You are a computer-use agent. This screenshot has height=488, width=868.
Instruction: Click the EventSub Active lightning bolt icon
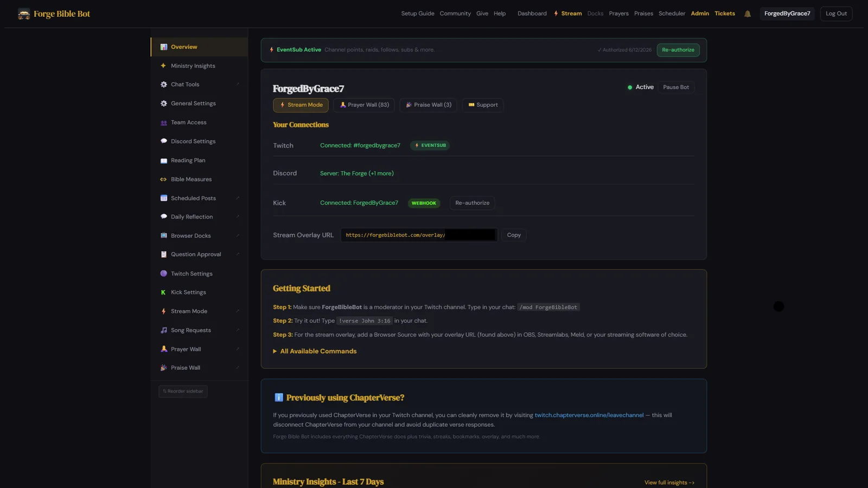272,50
